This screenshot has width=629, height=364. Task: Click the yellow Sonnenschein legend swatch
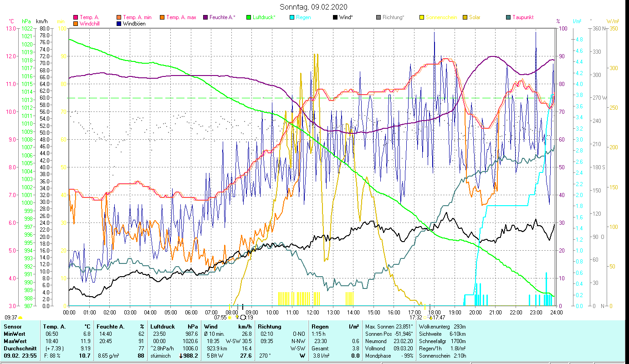421,17
